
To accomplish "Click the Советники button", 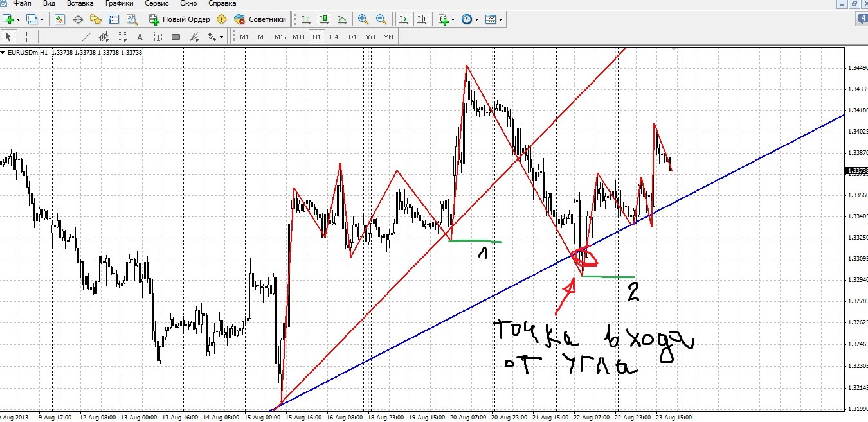I will click(x=260, y=19).
